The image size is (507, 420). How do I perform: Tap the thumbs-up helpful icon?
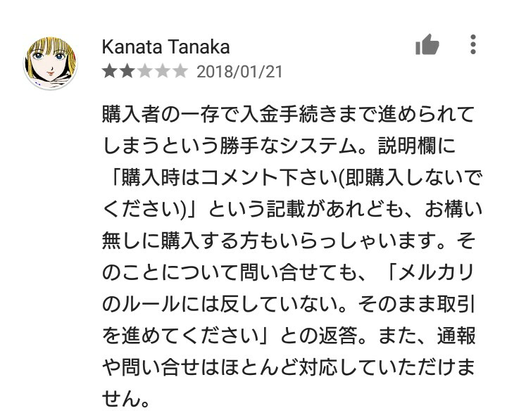coord(427,46)
